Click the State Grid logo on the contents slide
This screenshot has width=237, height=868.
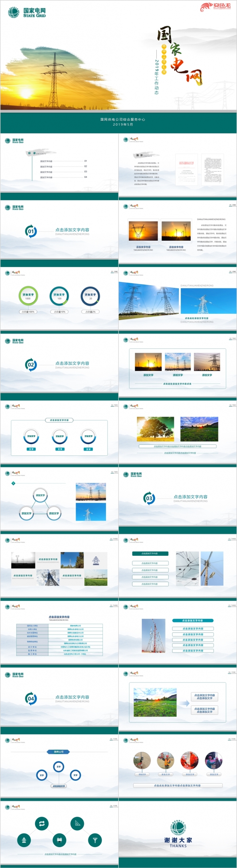pos(14,141)
